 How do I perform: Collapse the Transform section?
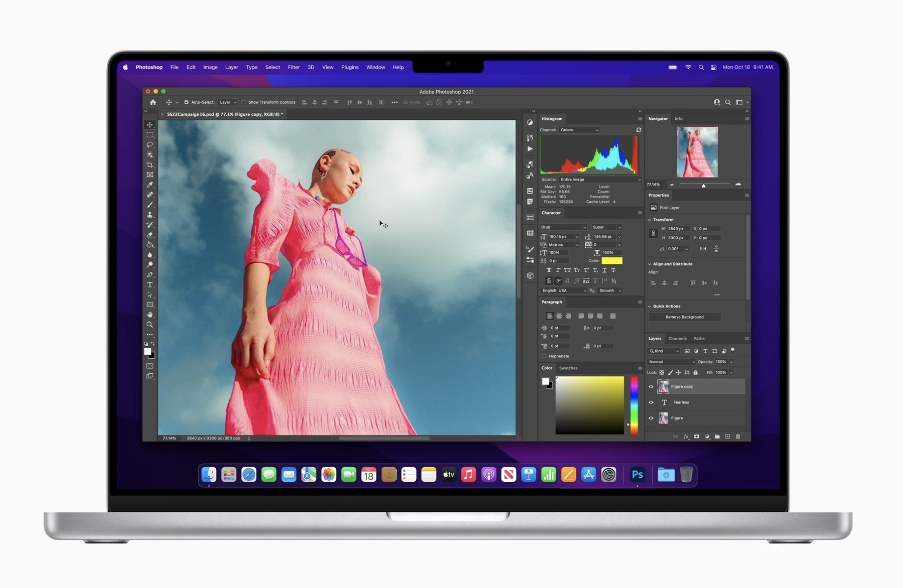click(650, 220)
